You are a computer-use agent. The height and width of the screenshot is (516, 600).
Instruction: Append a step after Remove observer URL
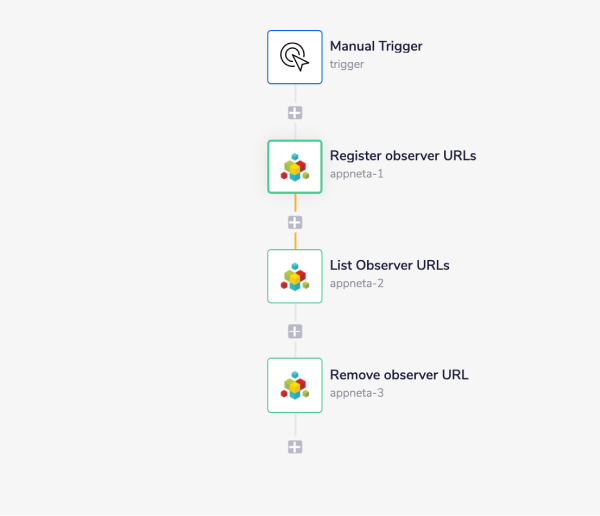click(295, 447)
